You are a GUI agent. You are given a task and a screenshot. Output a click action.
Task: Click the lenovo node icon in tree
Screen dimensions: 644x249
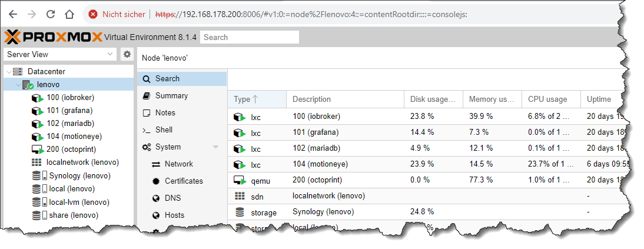pyautogui.click(x=28, y=85)
